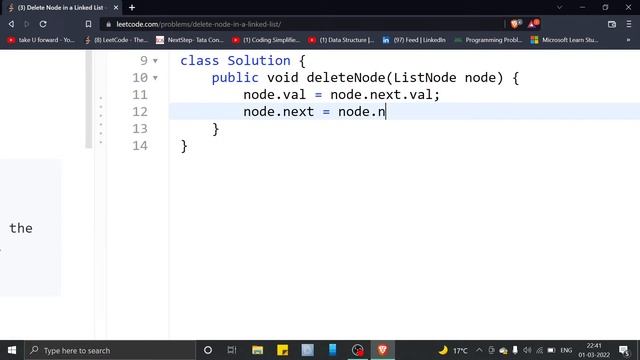Open the clock showing 22:41

pyautogui.click(x=594, y=350)
